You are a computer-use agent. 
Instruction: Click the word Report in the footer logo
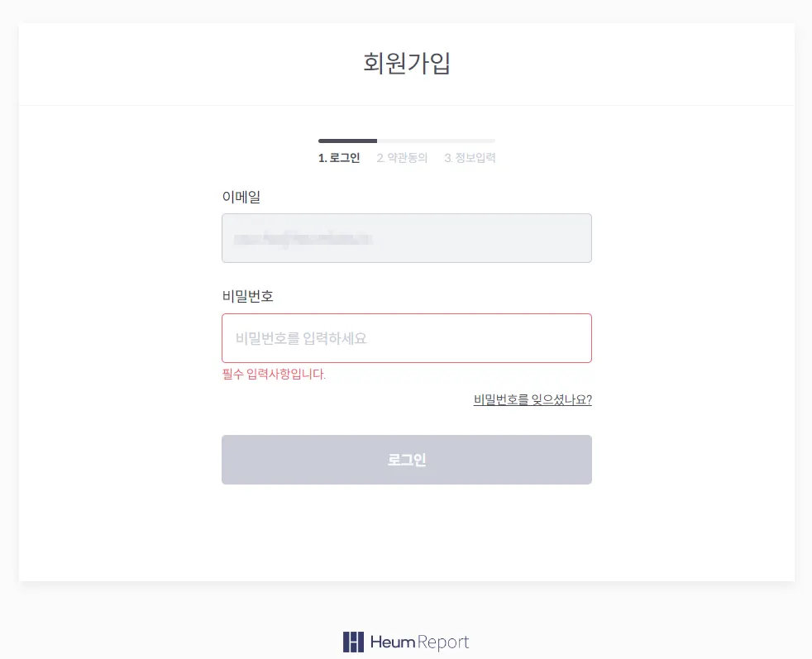443,642
